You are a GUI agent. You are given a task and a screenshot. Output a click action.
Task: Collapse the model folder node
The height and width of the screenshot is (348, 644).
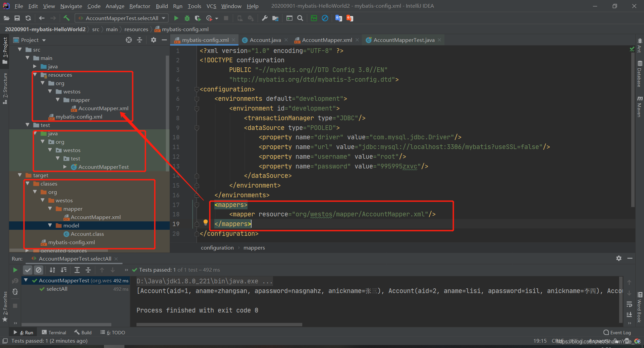pyautogui.click(x=50, y=225)
